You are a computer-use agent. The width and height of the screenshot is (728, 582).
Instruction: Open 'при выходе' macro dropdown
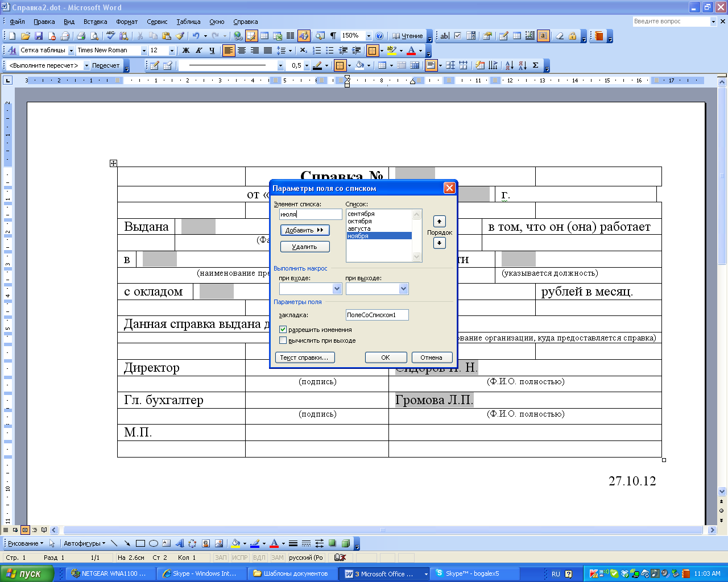coord(403,289)
